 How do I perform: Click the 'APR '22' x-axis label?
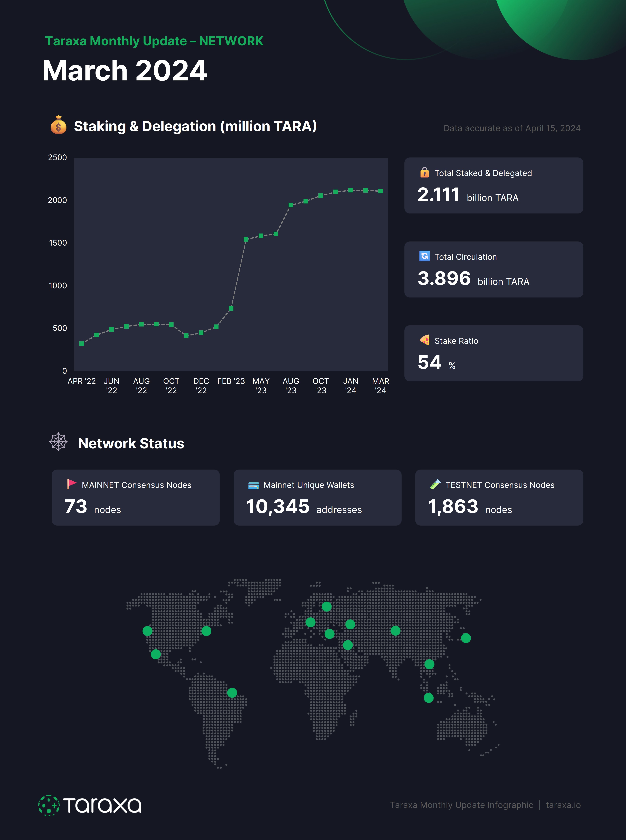tap(81, 381)
